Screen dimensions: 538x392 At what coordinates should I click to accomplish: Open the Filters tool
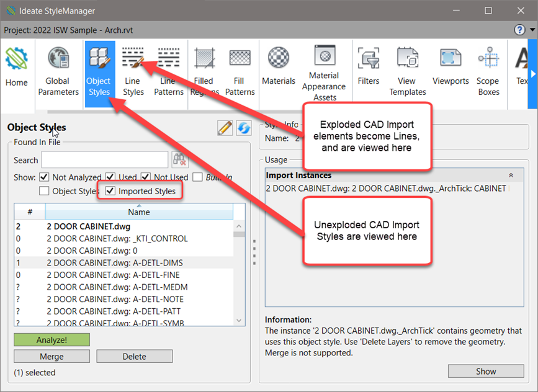pyautogui.click(x=369, y=66)
